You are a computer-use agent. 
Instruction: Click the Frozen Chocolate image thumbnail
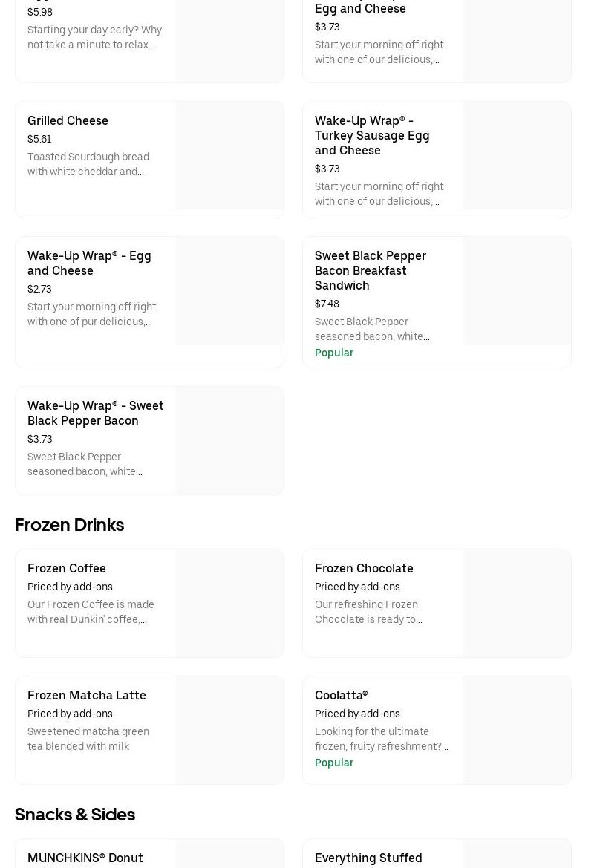tap(518, 603)
